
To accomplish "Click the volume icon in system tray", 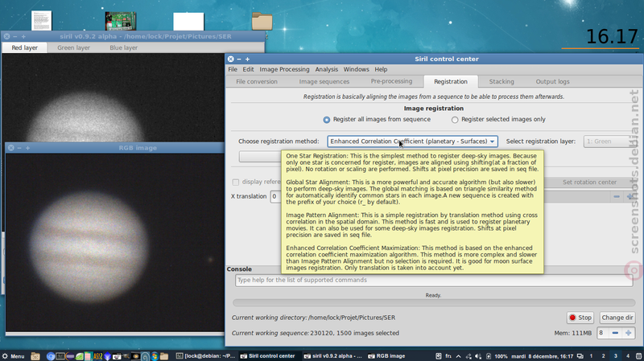I will coord(478,356).
